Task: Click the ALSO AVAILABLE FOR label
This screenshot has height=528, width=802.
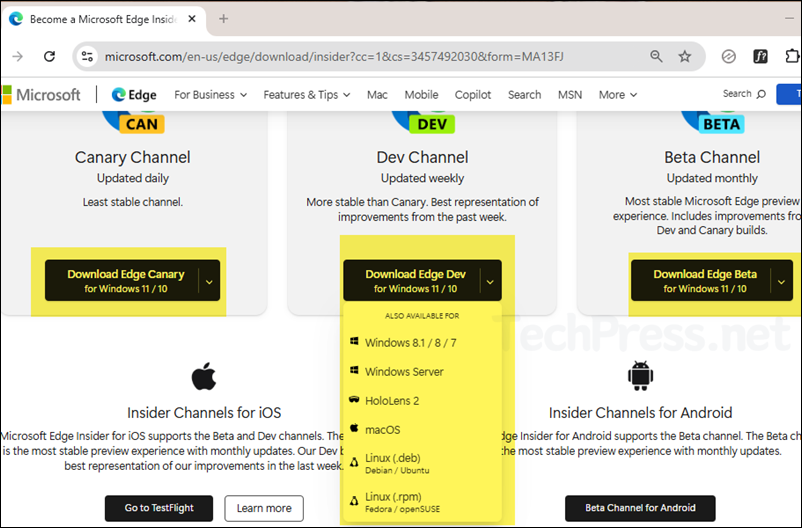Action: point(422,316)
